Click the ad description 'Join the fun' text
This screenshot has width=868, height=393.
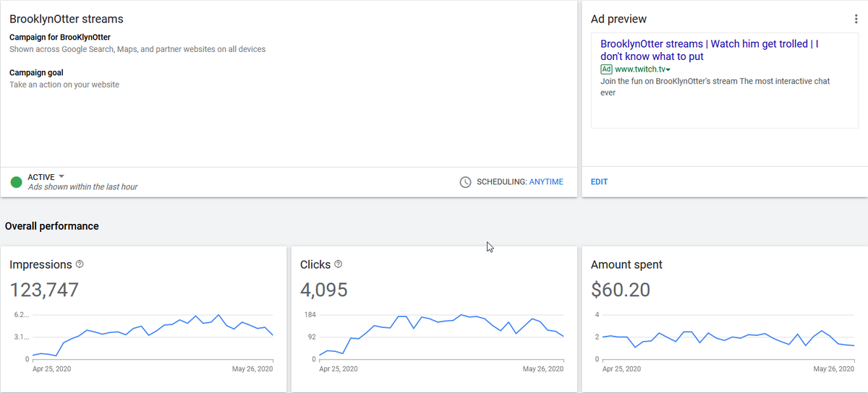715,87
